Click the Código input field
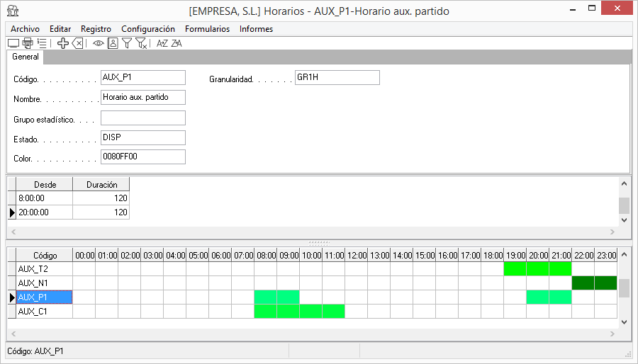The image size is (638, 364). click(142, 78)
